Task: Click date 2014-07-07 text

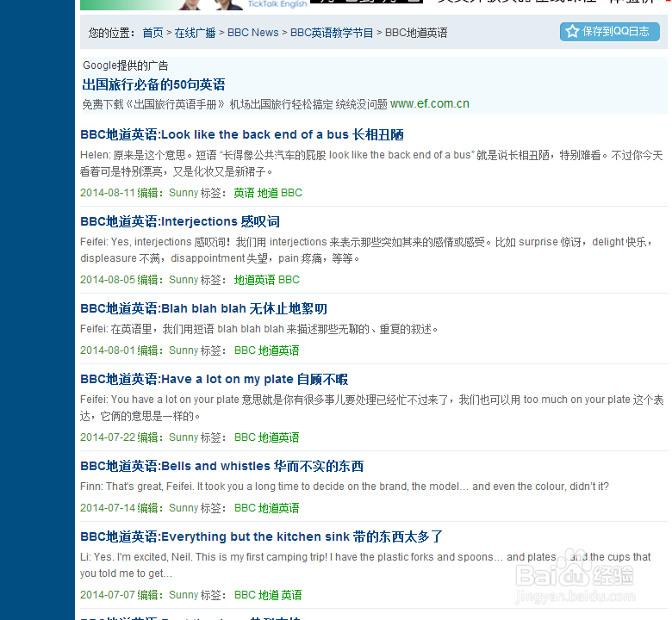Action: [x=108, y=595]
